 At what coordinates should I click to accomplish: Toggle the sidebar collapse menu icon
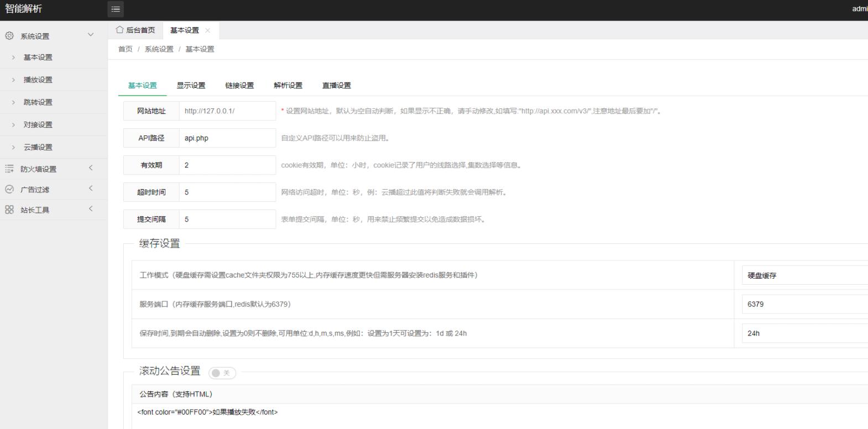coord(116,9)
